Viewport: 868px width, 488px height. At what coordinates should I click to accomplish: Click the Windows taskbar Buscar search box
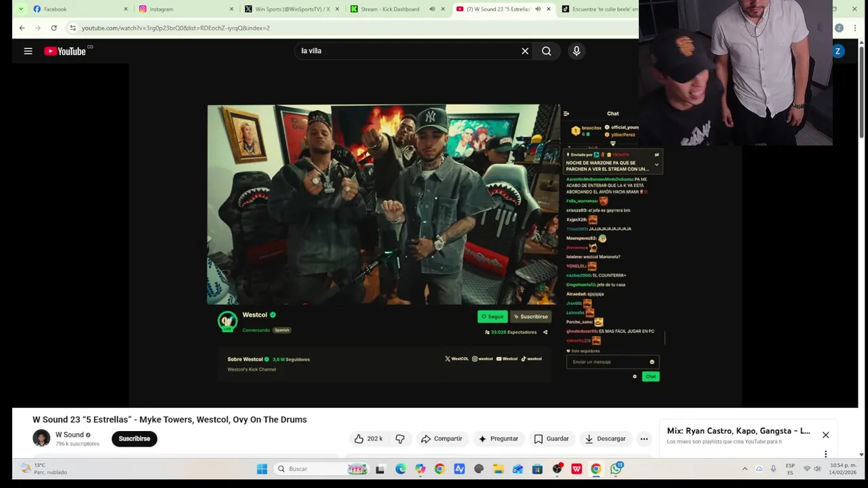click(322, 468)
